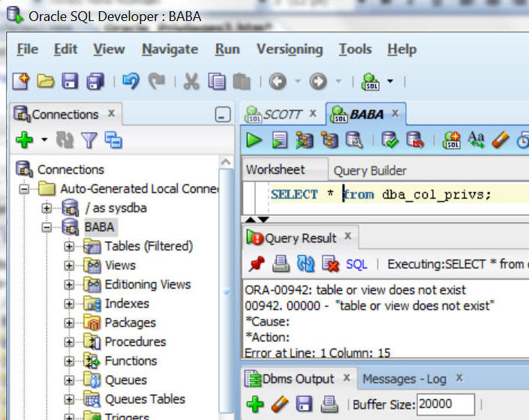
Task: Close the Query Result tab
Action: [348, 236]
